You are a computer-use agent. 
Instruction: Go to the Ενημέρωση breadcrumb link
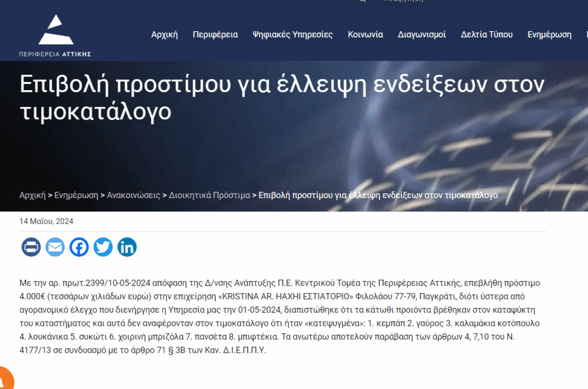point(76,195)
